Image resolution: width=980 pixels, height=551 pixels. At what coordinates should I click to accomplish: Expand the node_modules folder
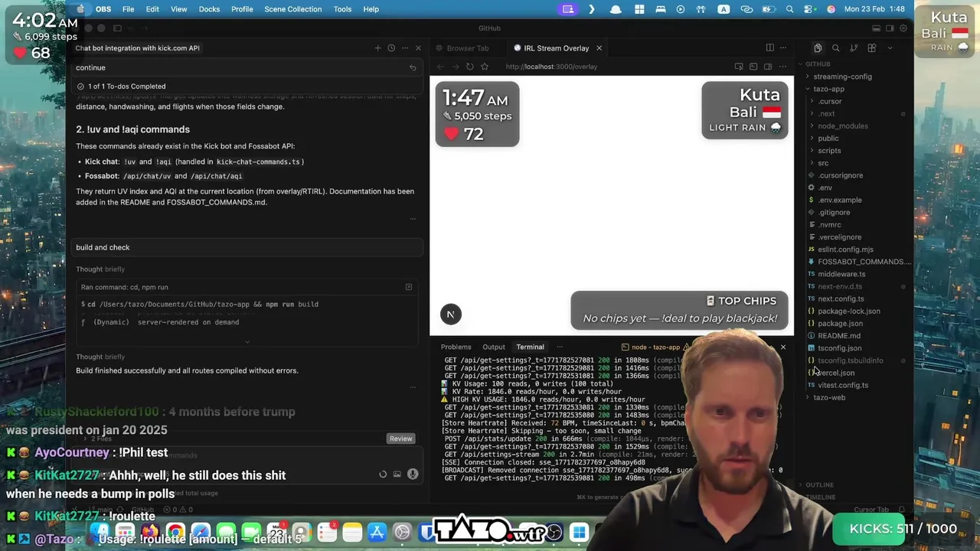pyautogui.click(x=842, y=126)
